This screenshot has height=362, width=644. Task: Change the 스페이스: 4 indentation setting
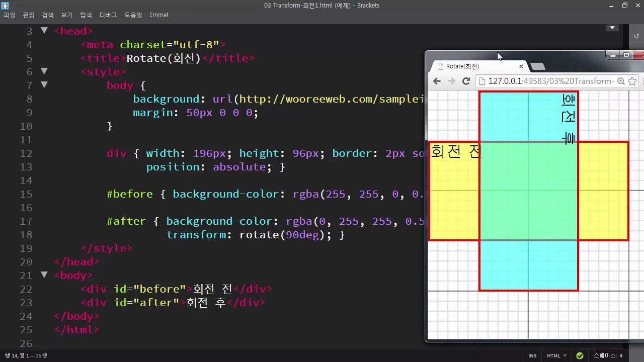coord(608,356)
